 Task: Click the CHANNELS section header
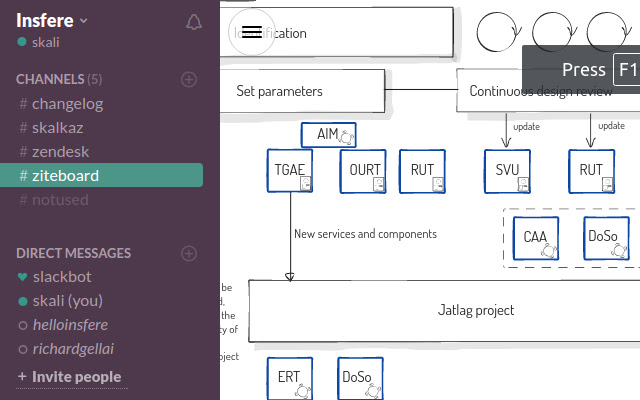click(59, 79)
